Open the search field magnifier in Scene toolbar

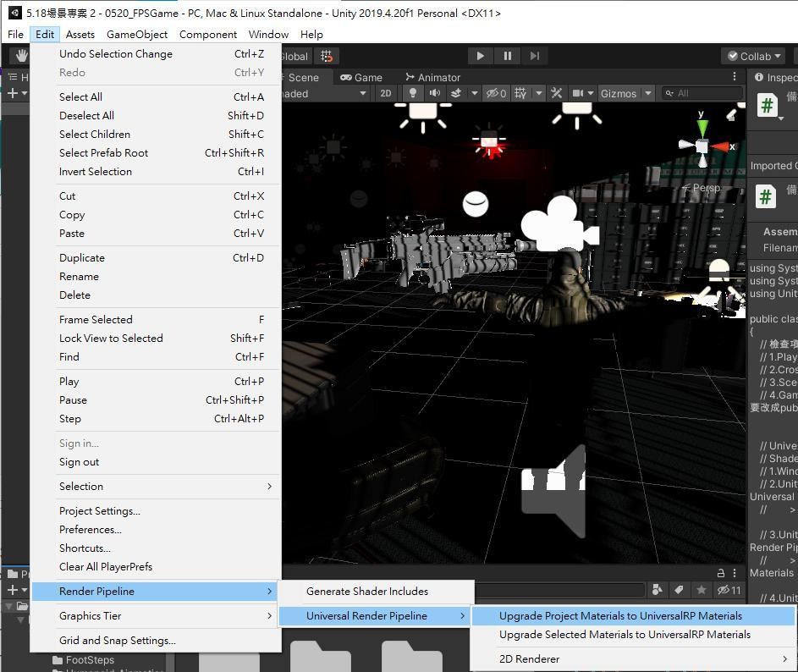(x=671, y=94)
